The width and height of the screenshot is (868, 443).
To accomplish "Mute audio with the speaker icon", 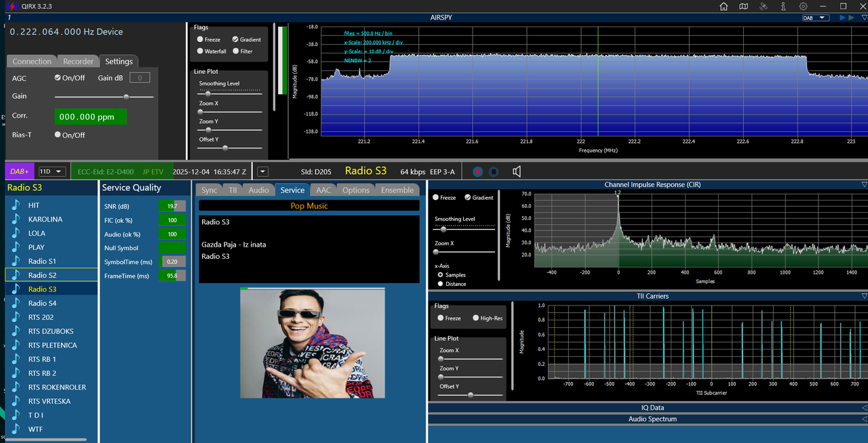I will click(517, 172).
